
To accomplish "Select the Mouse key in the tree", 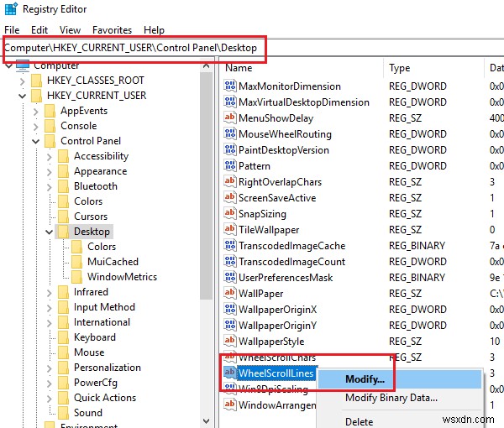I will [x=89, y=352].
